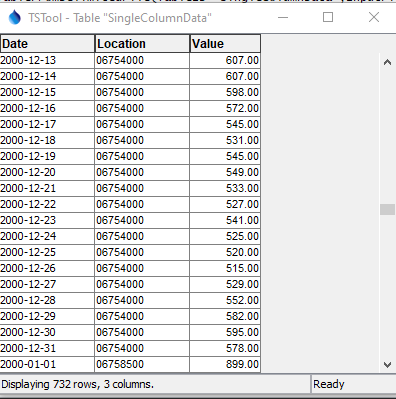The width and height of the screenshot is (396, 399).
Task: Click the window title TSTool - Table "SingleColumnData"
Action: pos(120,18)
